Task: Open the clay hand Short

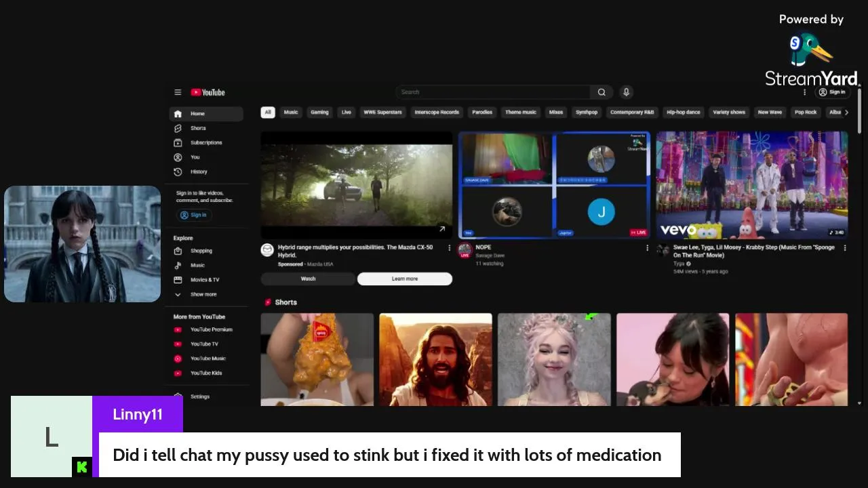Action: point(791,360)
